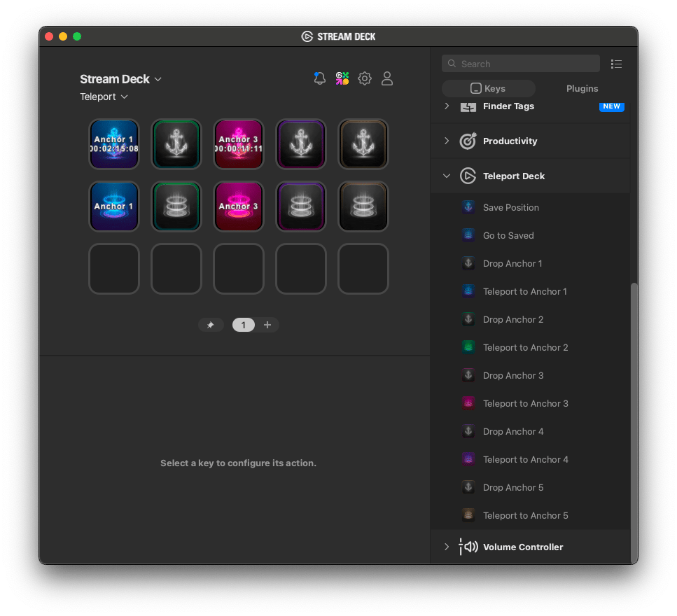Open Stream Deck preferences with the gear icon
Screen dimensions: 677x616
[365, 78]
